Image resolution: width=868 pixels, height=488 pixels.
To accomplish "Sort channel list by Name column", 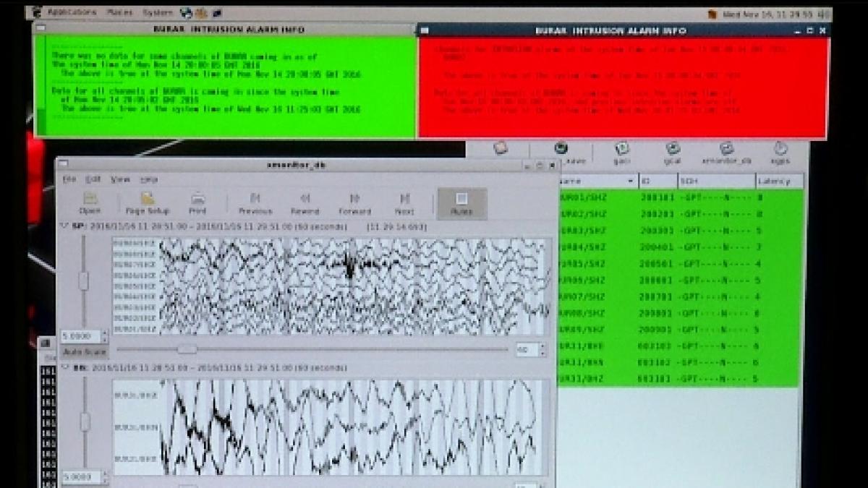I will click(597, 181).
